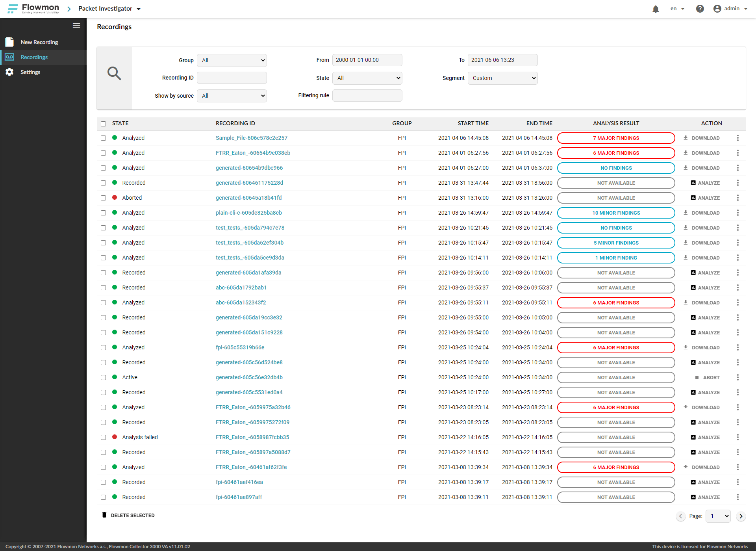Click the search magnifier icon
756x551 pixels.
[114, 73]
